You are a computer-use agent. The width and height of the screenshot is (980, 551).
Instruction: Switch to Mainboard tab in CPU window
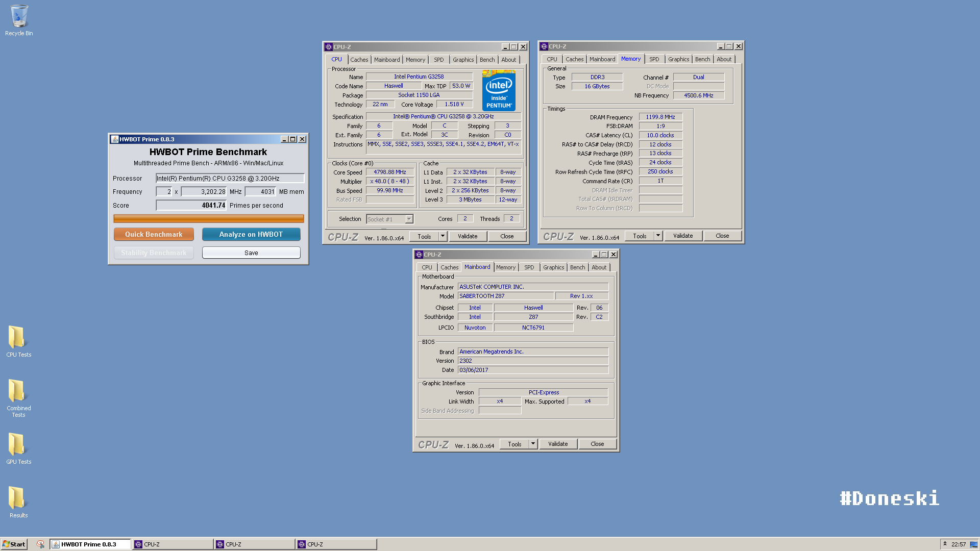coord(387,60)
